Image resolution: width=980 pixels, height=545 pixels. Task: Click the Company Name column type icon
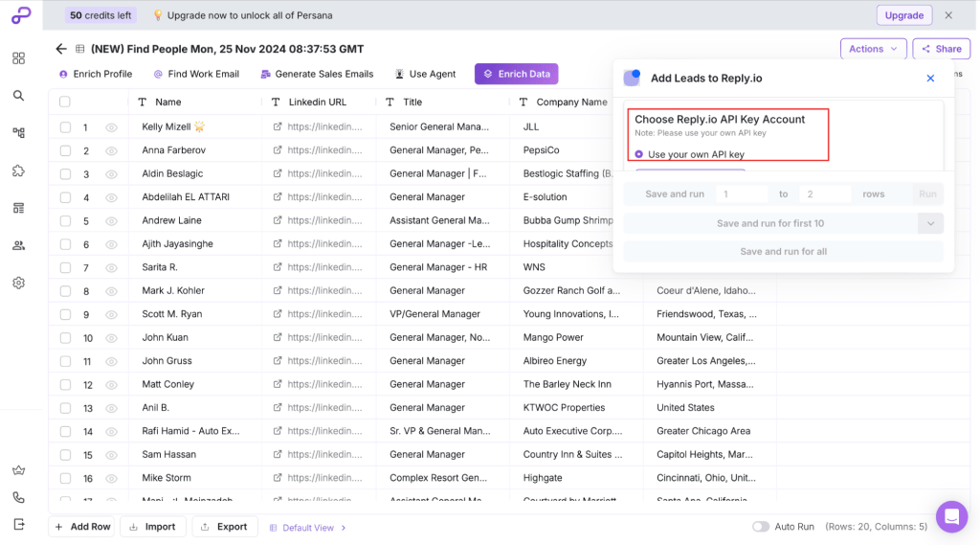pos(523,102)
